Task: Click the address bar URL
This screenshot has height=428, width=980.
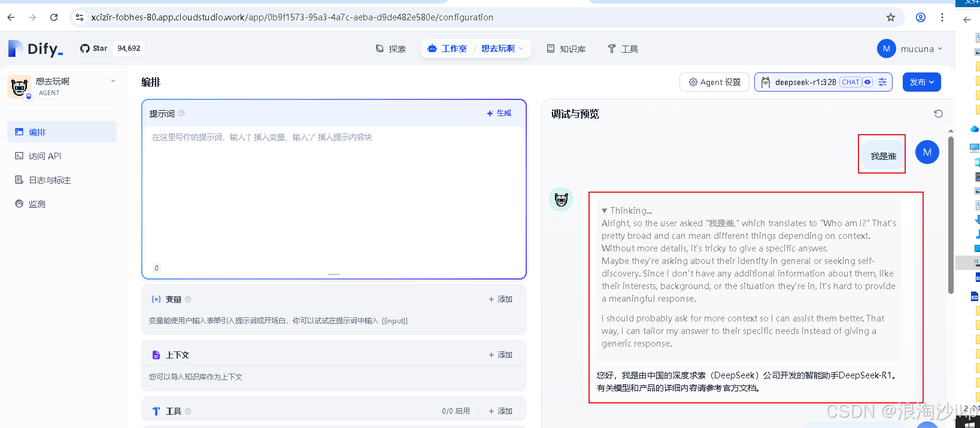Action: 292,17
